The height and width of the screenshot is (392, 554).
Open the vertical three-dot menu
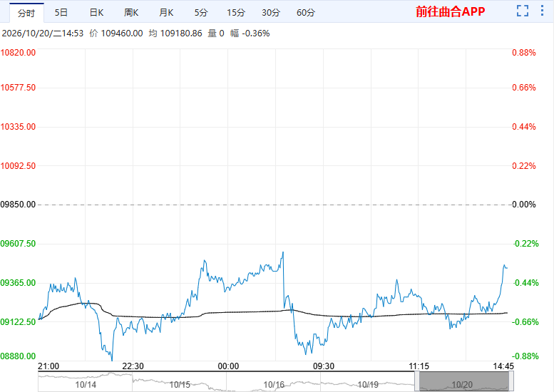[x=542, y=11]
